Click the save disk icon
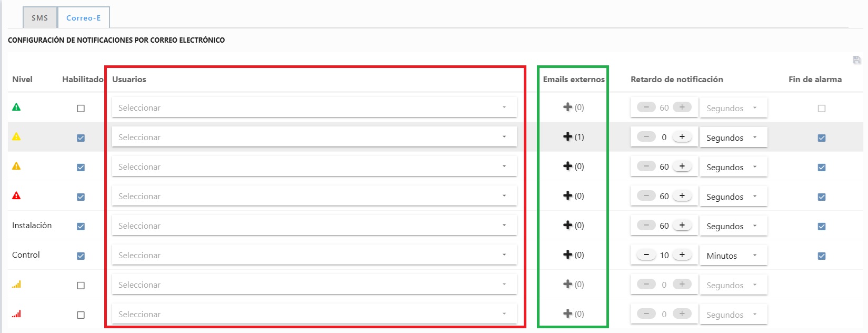Viewport: 868px width, 333px height. point(856,60)
